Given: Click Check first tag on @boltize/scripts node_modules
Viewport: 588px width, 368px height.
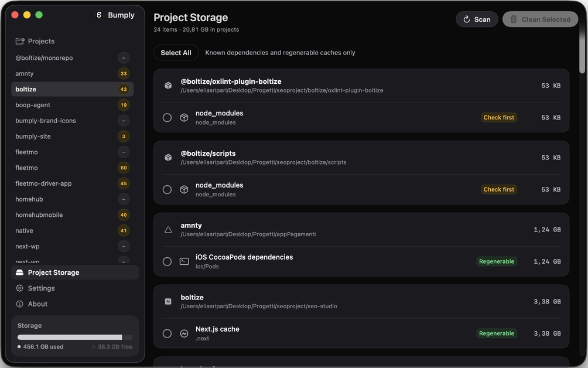Looking at the screenshot, I should [499, 189].
